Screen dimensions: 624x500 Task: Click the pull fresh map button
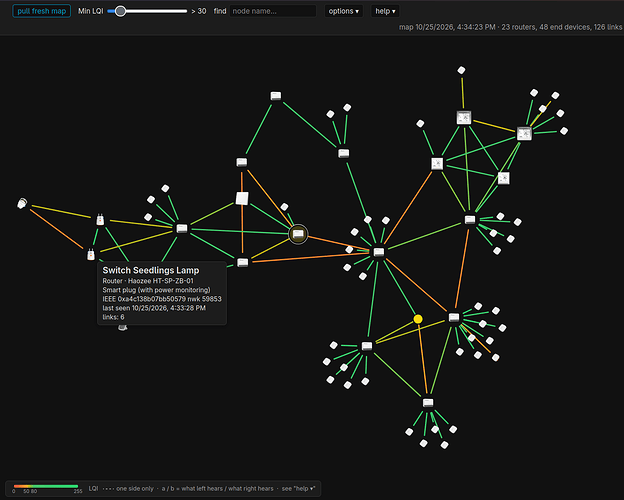41,11
